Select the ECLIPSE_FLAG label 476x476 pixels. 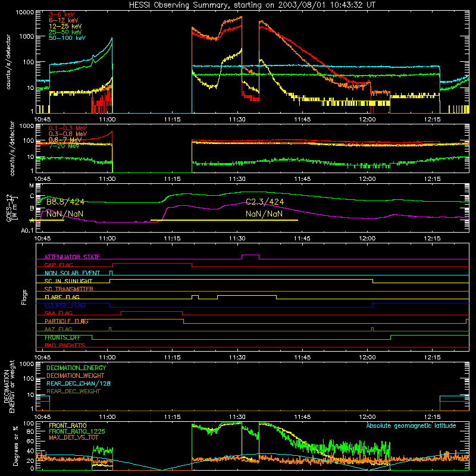tap(65, 305)
